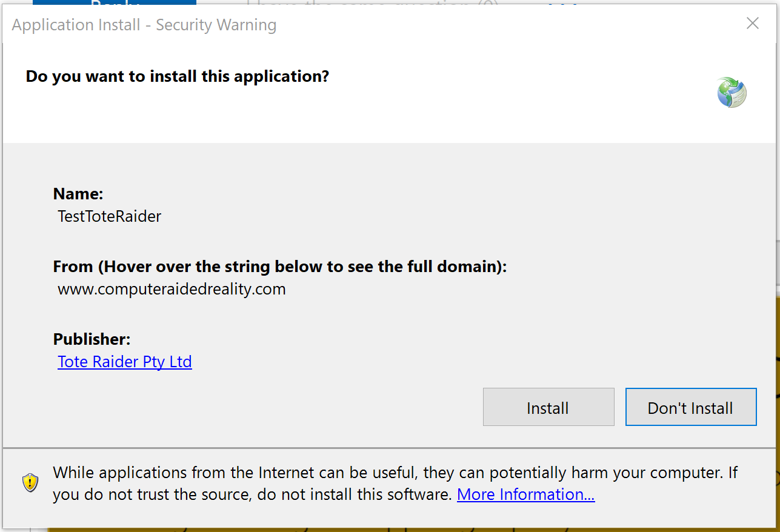The image size is (780, 532).
Task: Open the Tote Raider Pty Ltd publisher link
Action: (125, 362)
